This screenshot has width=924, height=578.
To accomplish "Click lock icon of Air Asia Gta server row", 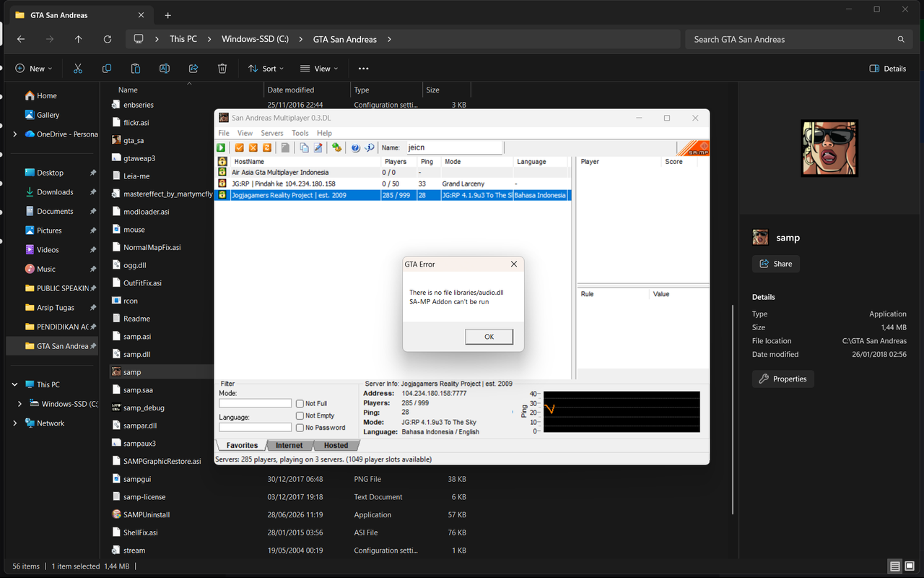I will click(x=222, y=173).
